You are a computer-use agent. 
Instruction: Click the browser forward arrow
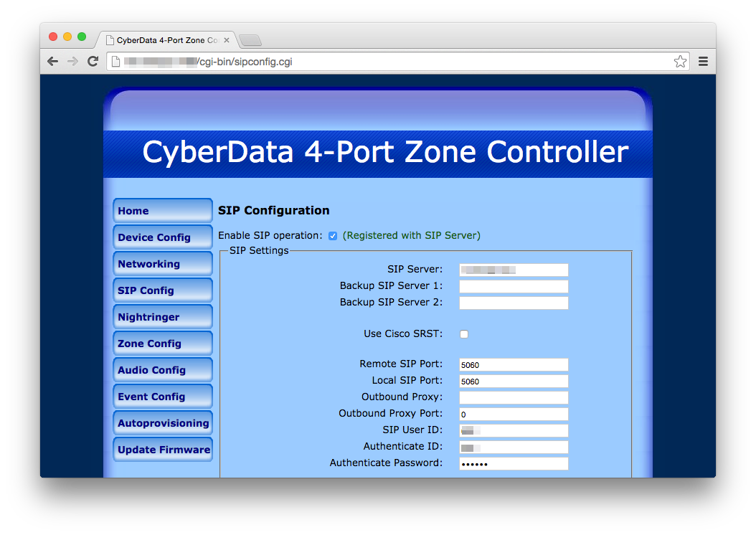(72, 61)
